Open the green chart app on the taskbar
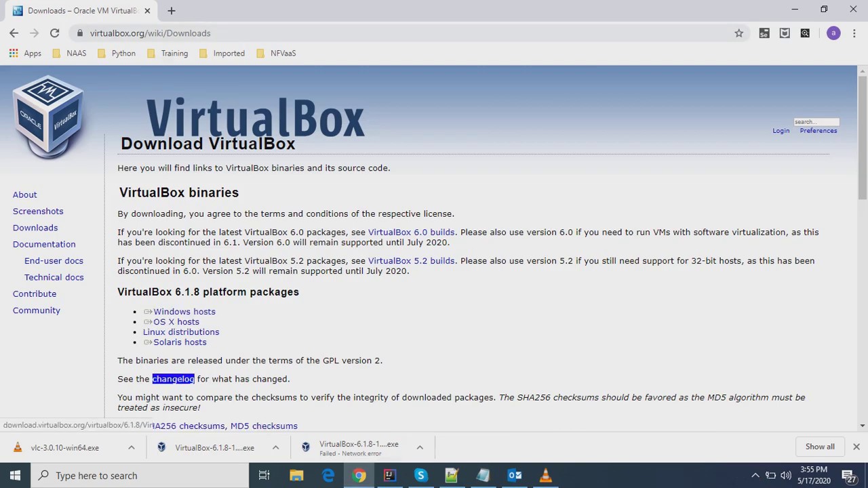 [x=452, y=475]
